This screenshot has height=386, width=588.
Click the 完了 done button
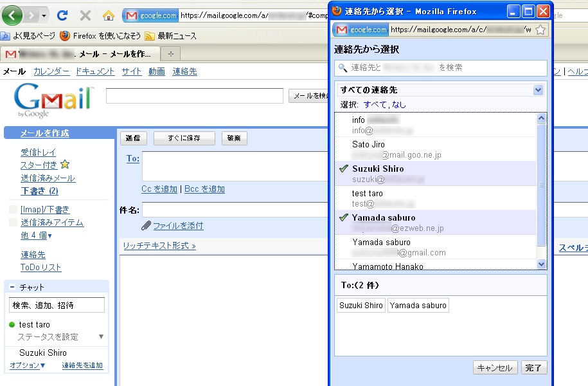pos(534,367)
